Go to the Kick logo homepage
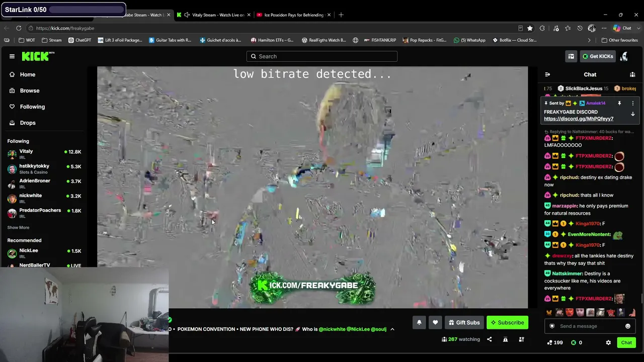The height and width of the screenshot is (362, 644). click(38, 56)
